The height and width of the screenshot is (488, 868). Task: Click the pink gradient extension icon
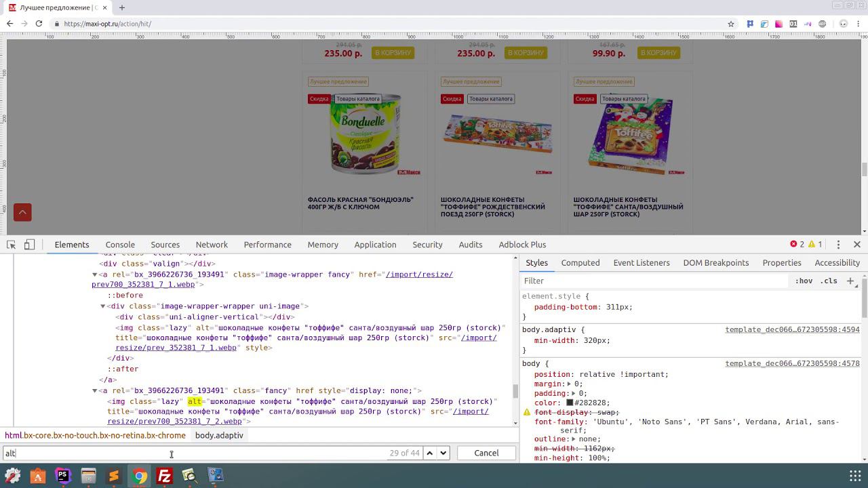(778, 24)
